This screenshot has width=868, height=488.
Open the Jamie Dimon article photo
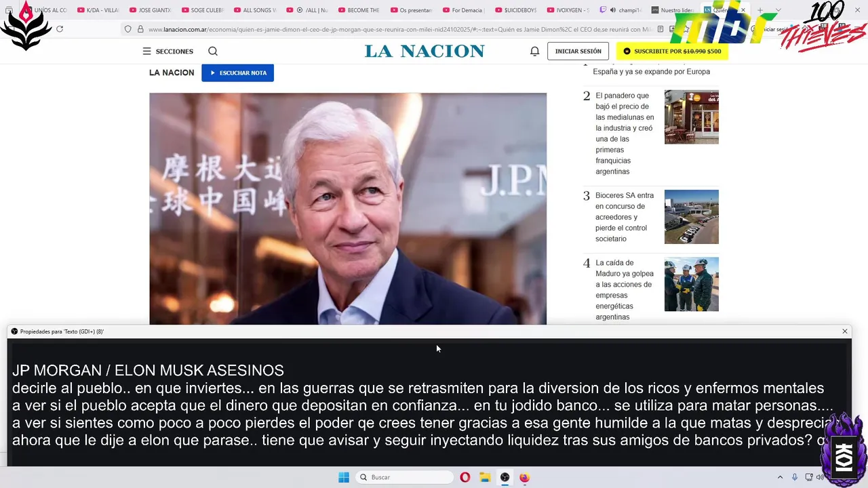pyautogui.click(x=348, y=209)
